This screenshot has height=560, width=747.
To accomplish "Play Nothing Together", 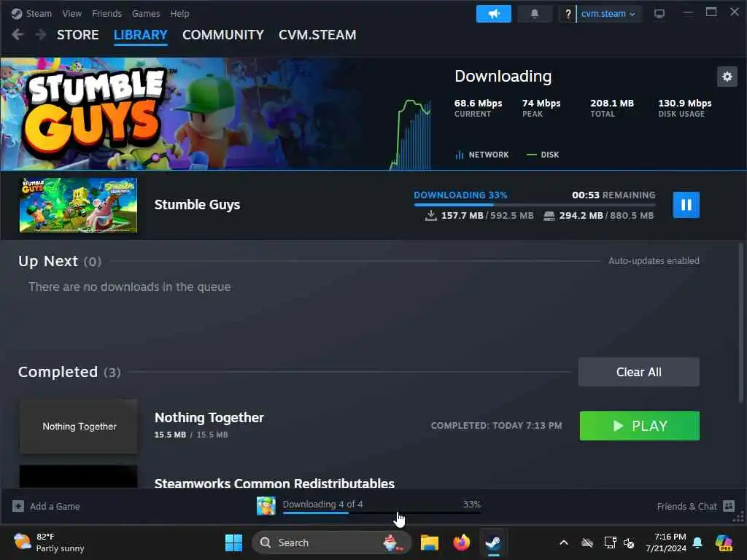I will point(639,426).
